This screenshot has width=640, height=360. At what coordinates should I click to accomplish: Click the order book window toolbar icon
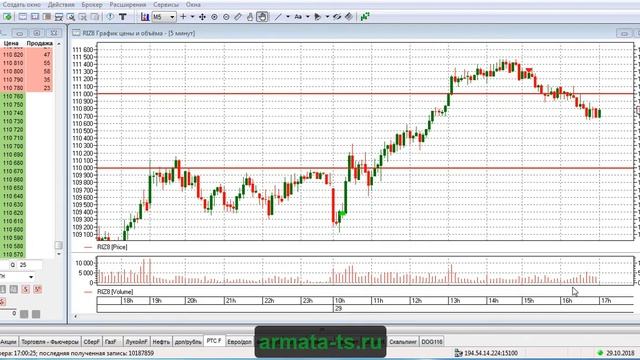pos(59,17)
